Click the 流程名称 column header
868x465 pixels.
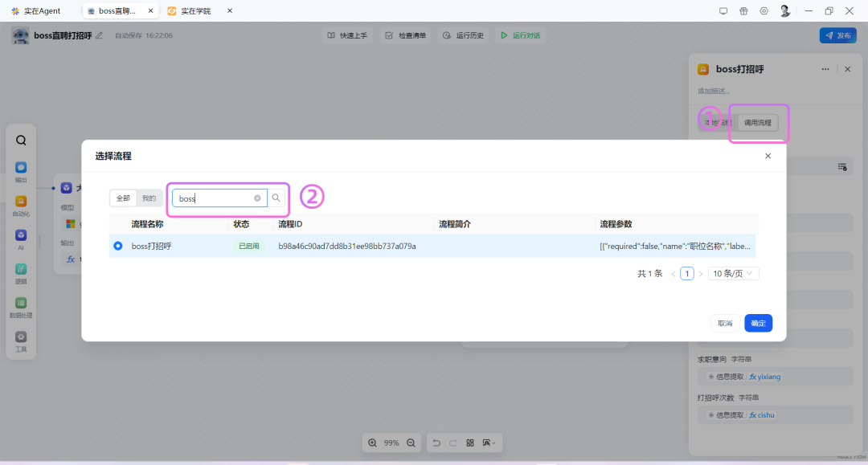[147, 224]
